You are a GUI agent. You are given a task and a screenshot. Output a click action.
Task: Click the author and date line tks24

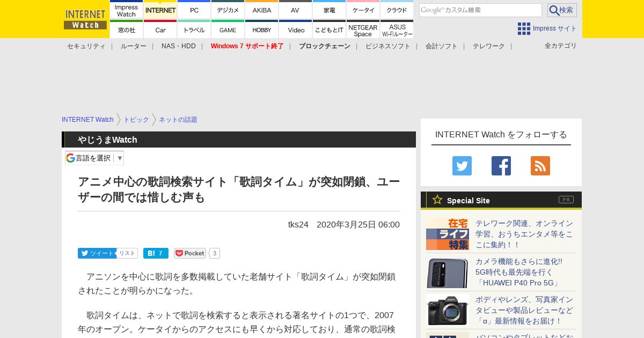pos(344,224)
